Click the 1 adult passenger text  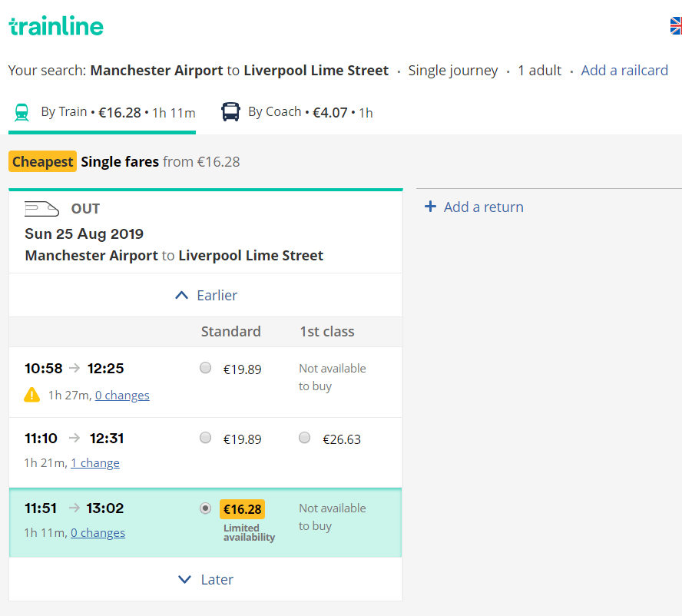539,70
